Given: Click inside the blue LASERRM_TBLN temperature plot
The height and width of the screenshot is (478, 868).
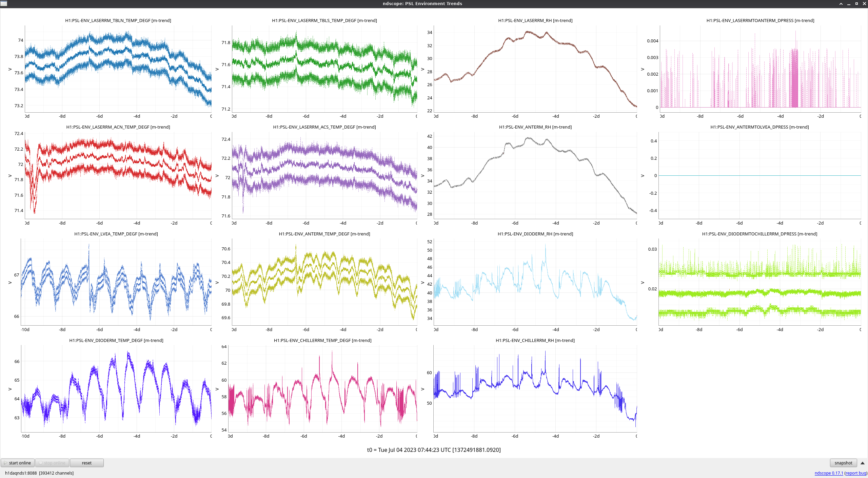Looking at the screenshot, I should coord(118,69).
